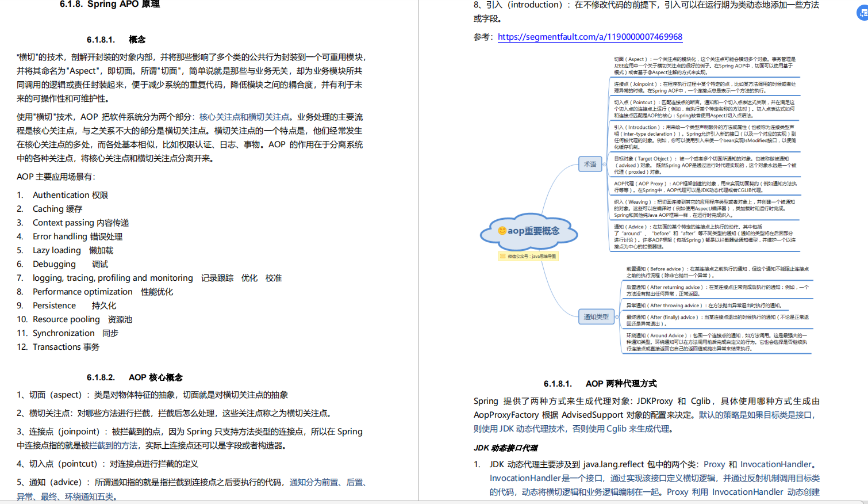Click the italic heading 'JDK 动态接口代理'

click(506, 448)
